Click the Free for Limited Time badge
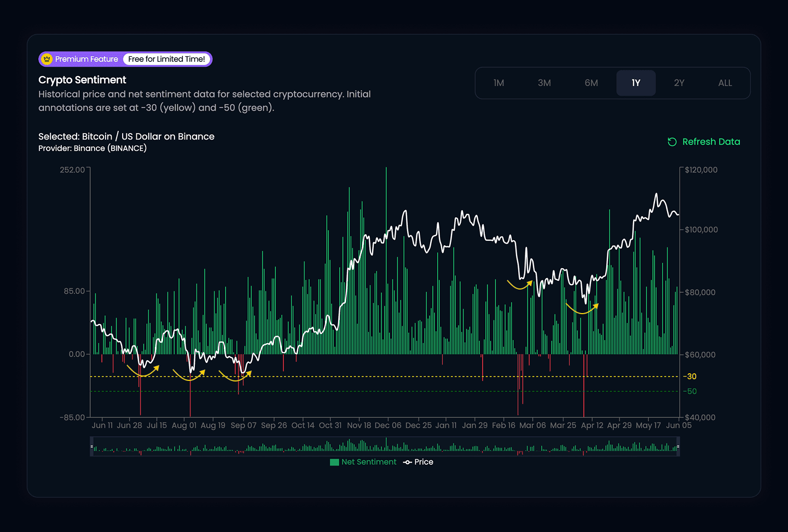 tap(166, 59)
